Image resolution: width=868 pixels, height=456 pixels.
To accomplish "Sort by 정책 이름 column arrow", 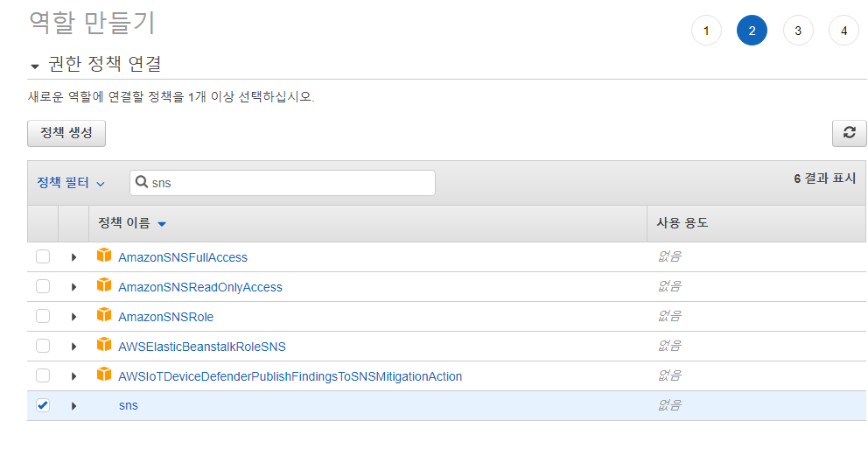I will coord(162,224).
